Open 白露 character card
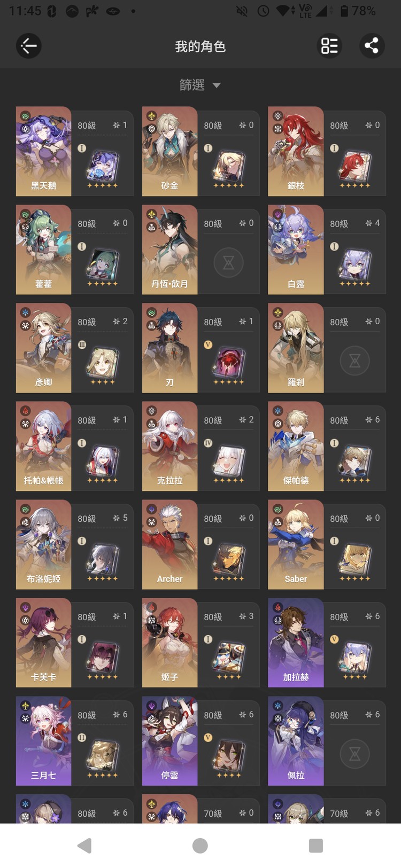Image resolution: width=401 pixels, height=868 pixels. (x=327, y=249)
